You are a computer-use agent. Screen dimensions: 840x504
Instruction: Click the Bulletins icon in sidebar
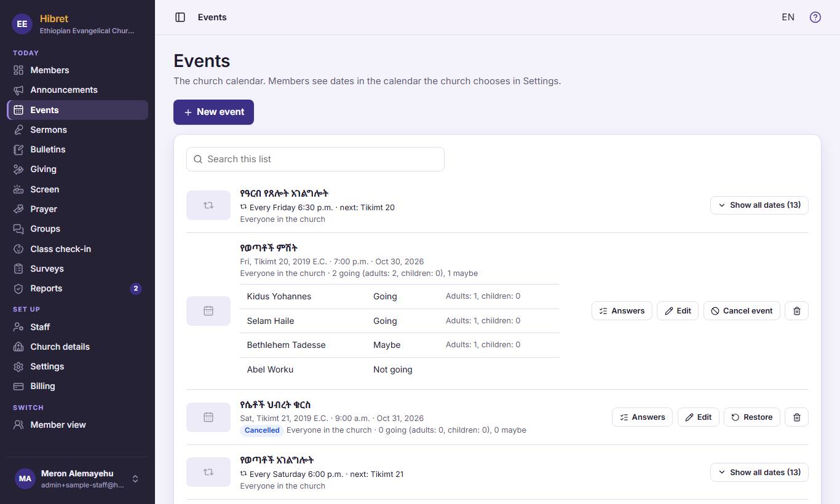click(x=18, y=149)
